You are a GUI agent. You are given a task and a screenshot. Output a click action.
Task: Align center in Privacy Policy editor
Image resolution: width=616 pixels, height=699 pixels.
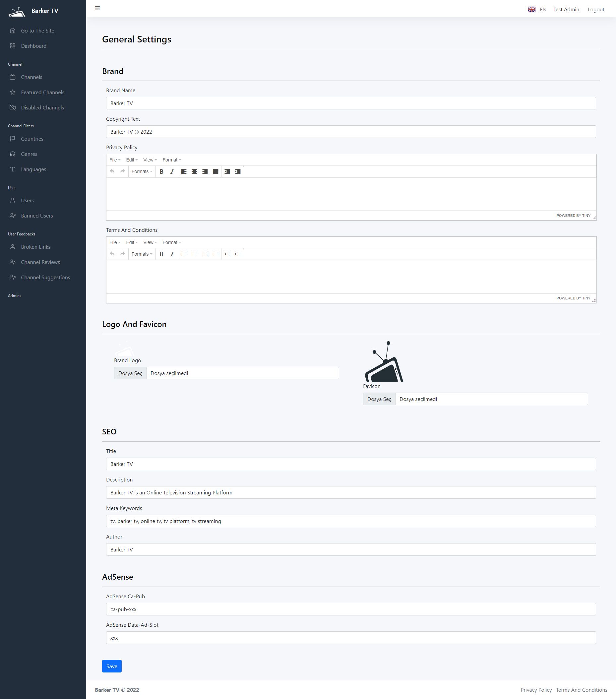click(x=194, y=171)
